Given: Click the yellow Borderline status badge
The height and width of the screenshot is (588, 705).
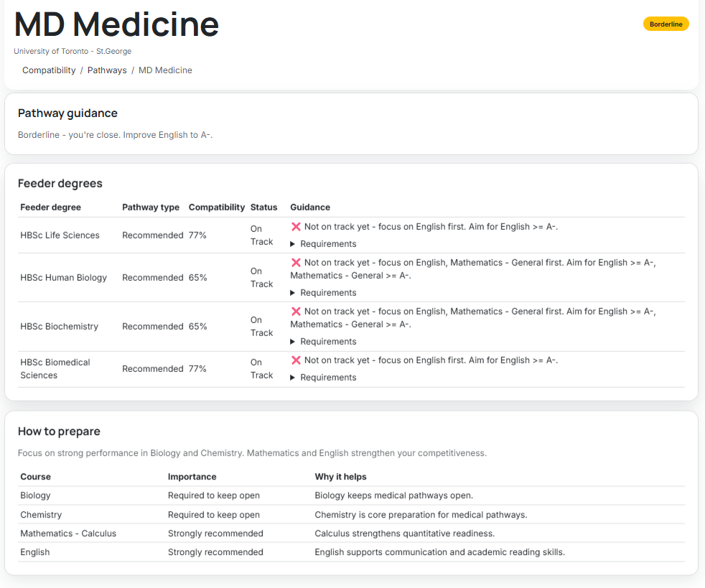Looking at the screenshot, I should (666, 24).
